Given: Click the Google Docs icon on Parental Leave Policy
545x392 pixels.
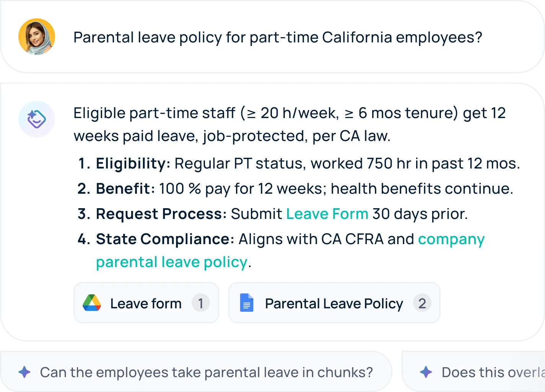Looking at the screenshot, I should pos(247,303).
